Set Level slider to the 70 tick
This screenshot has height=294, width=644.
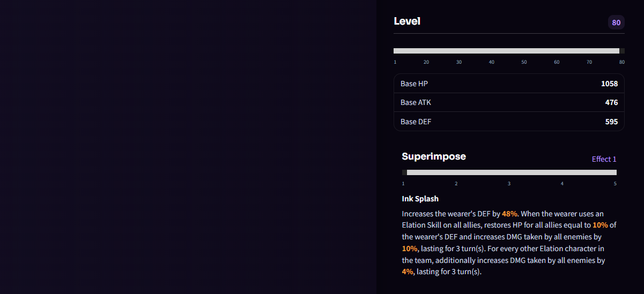coord(589,51)
